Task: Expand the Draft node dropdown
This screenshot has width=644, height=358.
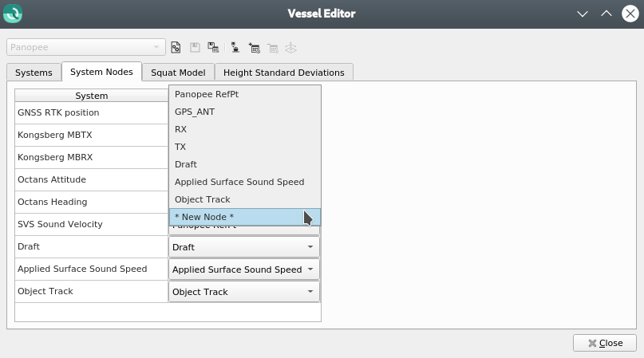Action: click(244, 247)
